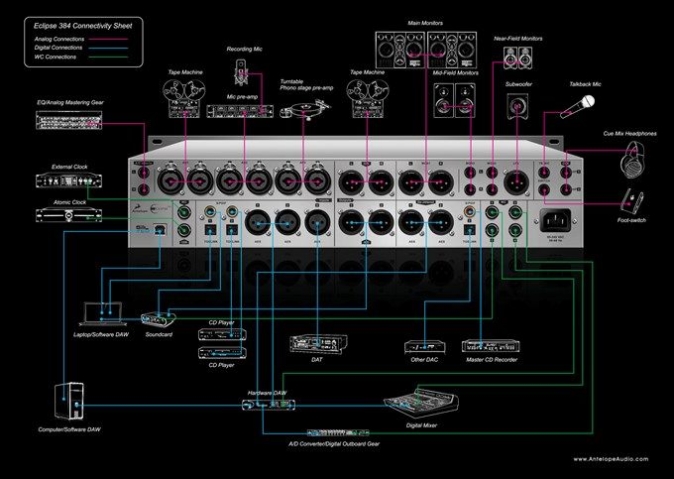The height and width of the screenshot is (479, 674).
Task: Click the magenta Analog Connections legend line
Action: coord(108,39)
